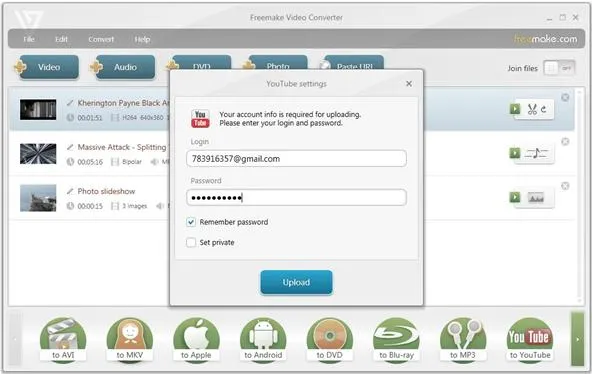The width and height of the screenshot is (592, 374).
Task: Select the to YouTube output icon
Action: coord(530,340)
